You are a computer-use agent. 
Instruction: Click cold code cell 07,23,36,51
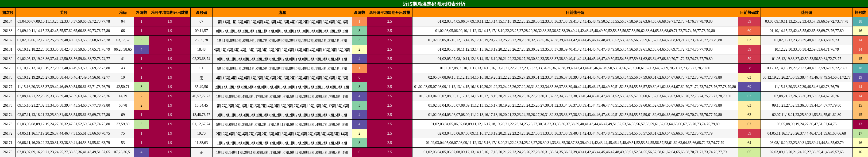123,152
